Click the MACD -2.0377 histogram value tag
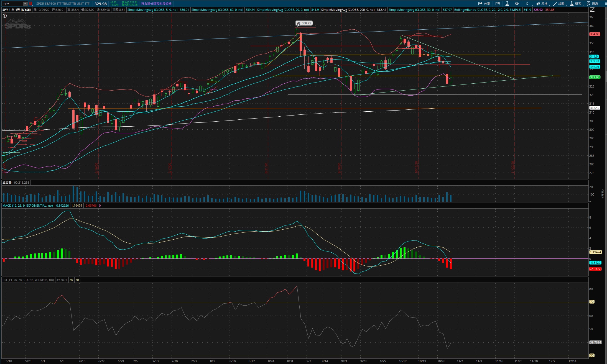 (x=595, y=269)
